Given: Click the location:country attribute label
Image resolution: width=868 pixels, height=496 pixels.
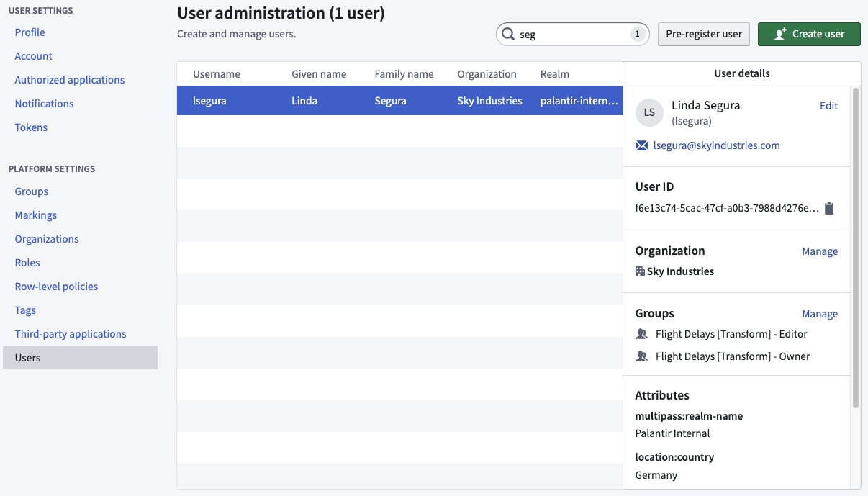Looking at the screenshot, I should click(674, 457).
